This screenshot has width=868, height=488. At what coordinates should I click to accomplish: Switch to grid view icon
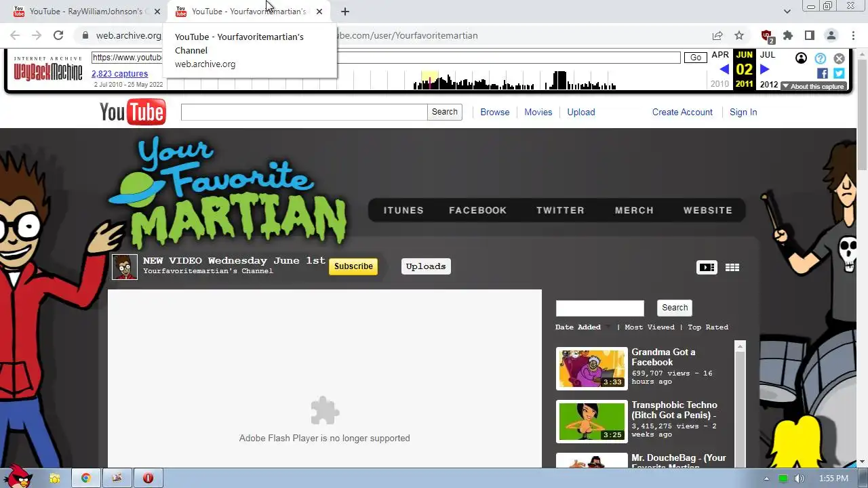point(732,267)
